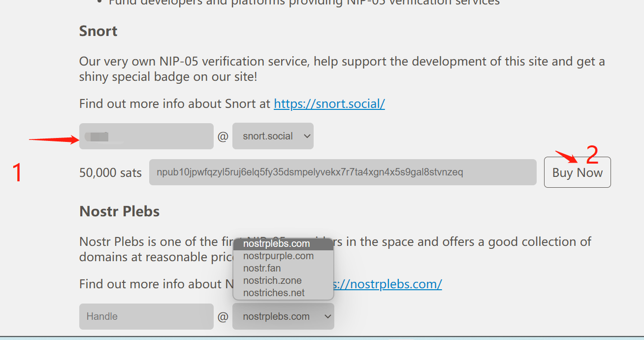Open the snort.social domain dropdown
The height and width of the screenshot is (340, 644).
[x=273, y=136]
